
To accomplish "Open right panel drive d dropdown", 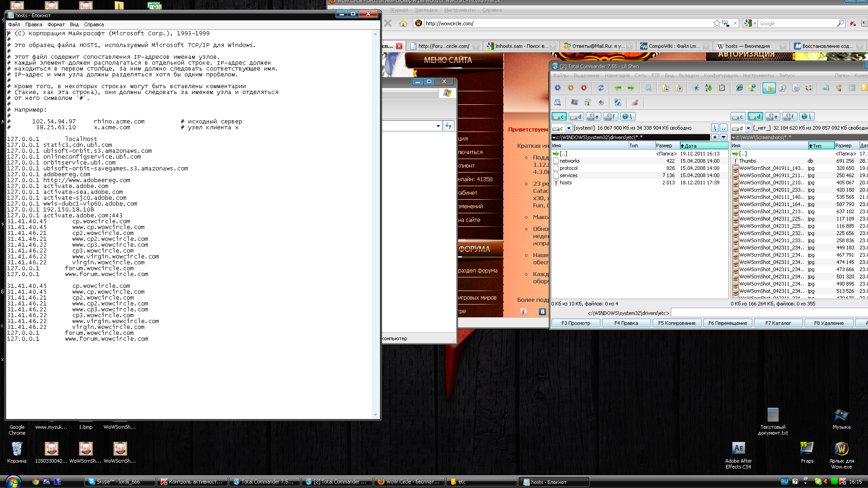I will [x=748, y=128].
